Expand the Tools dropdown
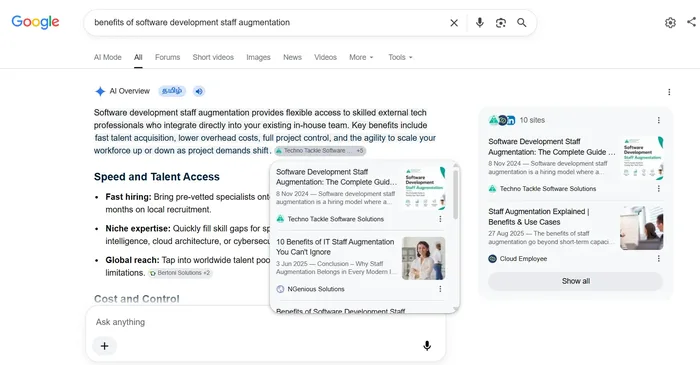 400,57
